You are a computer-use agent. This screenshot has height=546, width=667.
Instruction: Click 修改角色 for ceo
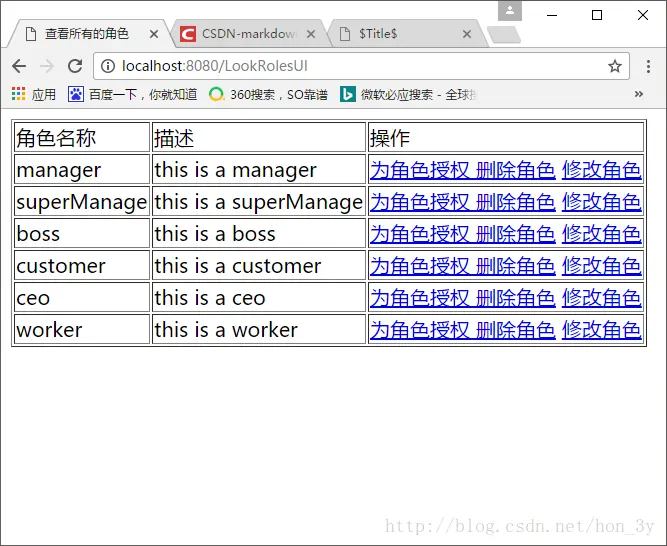[x=601, y=298]
